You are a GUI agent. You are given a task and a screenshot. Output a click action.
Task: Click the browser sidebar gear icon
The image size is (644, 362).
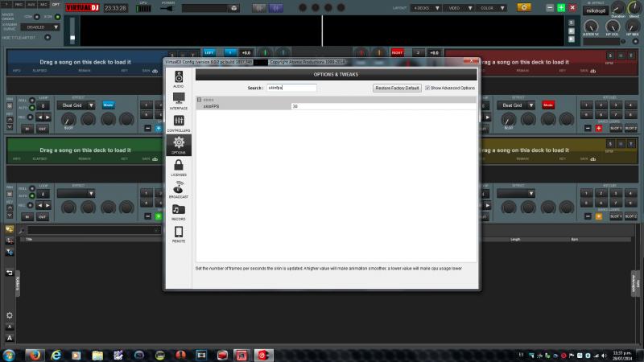tap(9, 315)
